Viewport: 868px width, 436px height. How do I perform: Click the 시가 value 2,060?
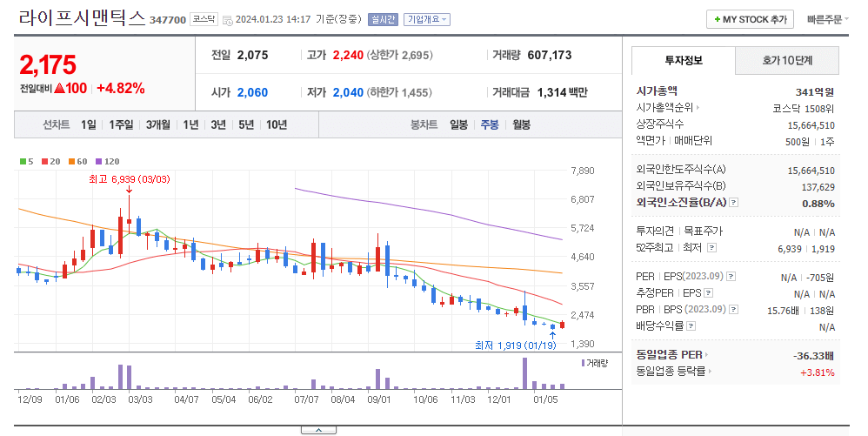[252, 92]
